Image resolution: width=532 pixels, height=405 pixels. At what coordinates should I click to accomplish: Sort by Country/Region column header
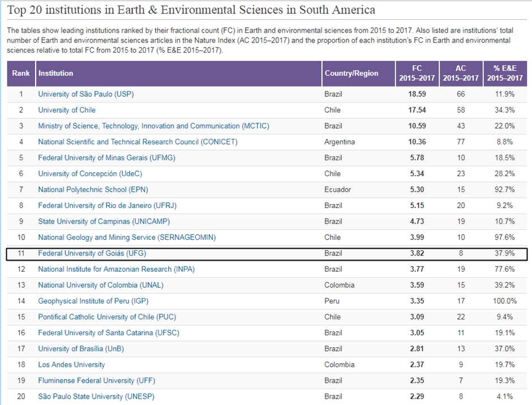point(351,73)
